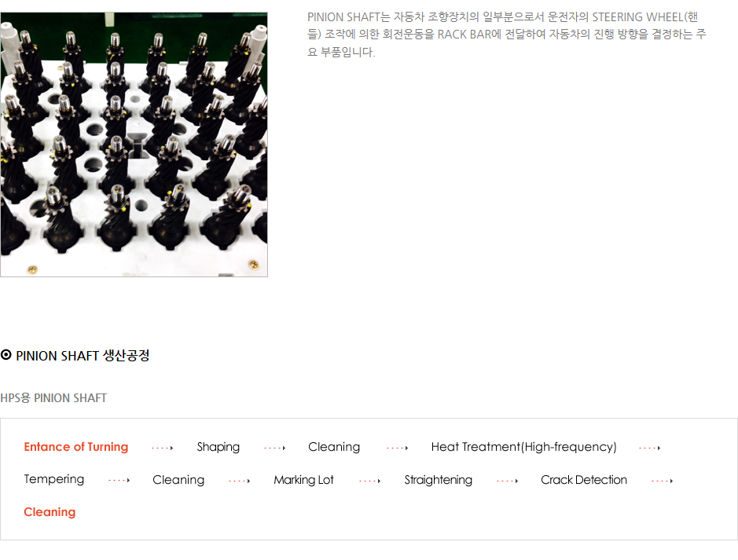
Task: Click the arrow after Marking Lot
Action: pyautogui.click(x=369, y=481)
